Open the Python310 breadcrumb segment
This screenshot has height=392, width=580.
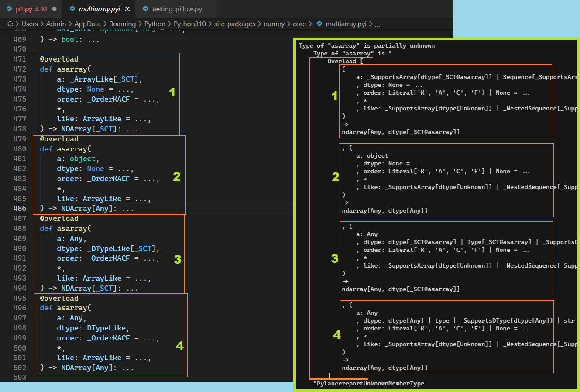190,24
